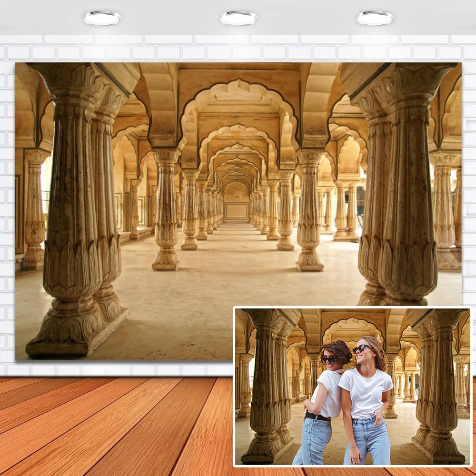Click the left ceiling spotlight
Viewport: 476px width, 476px height.
click(x=102, y=18)
